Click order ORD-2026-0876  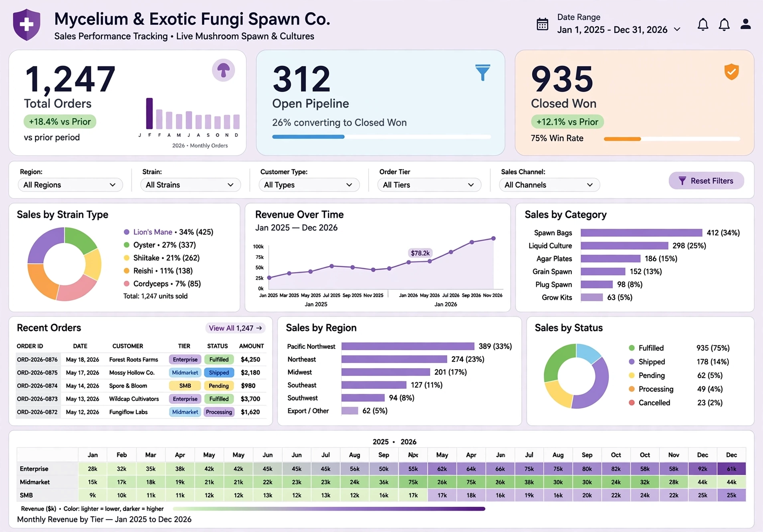tap(37, 359)
